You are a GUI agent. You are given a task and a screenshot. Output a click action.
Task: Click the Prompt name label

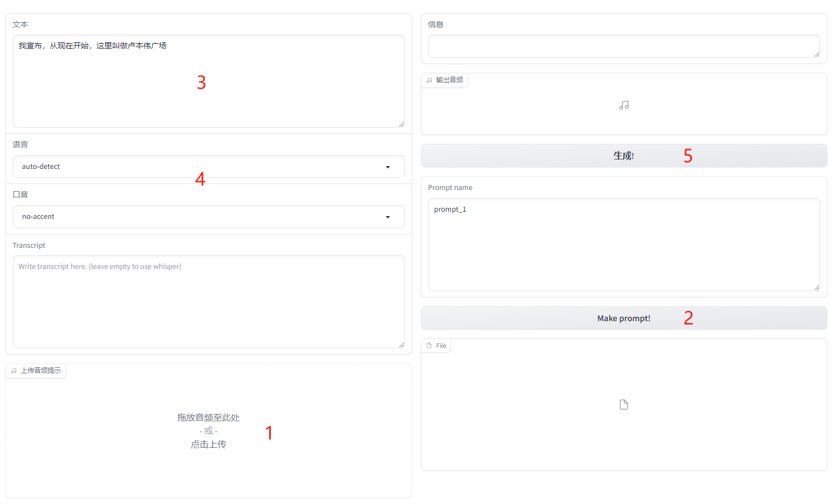pyautogui.click(x=450, y=188)
